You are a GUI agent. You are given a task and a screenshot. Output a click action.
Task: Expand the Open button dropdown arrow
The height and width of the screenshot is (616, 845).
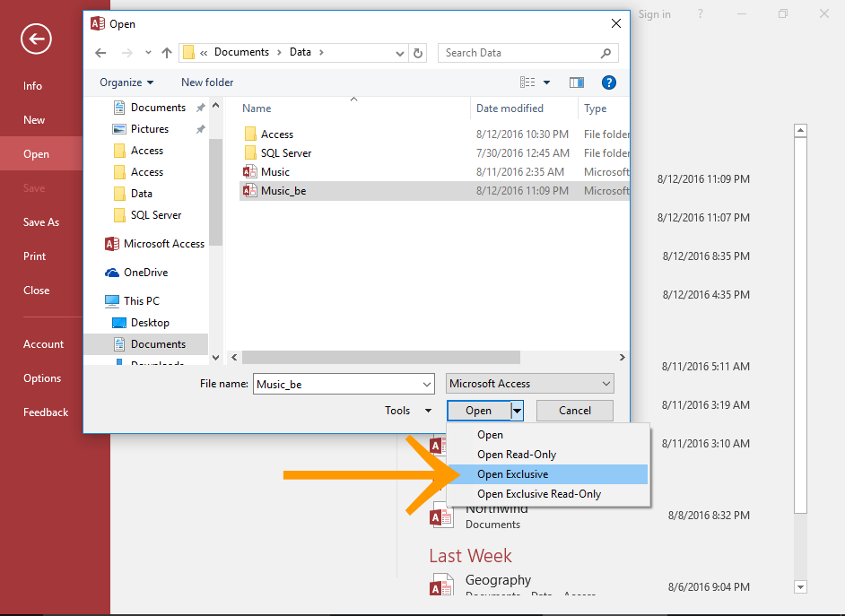click(518, 411)
